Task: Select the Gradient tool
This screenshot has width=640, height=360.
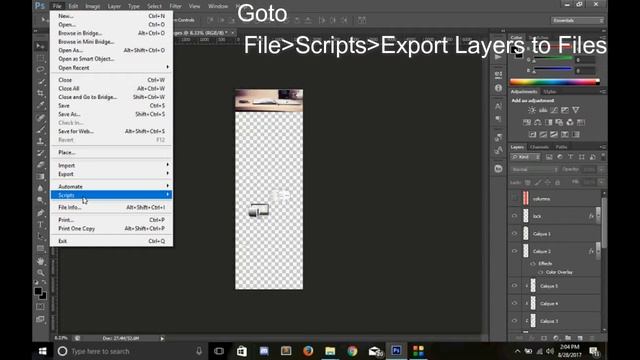Action: 40,177
